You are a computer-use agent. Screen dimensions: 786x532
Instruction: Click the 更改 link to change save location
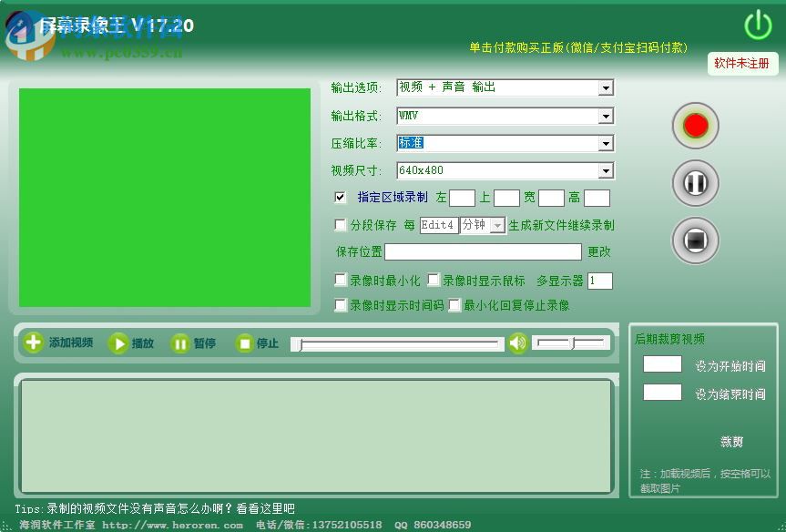pos(599,252)
